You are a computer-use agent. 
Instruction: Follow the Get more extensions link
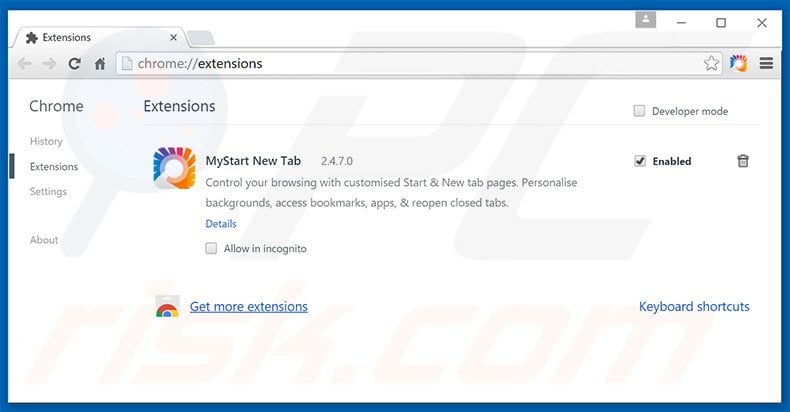tap(249, 307)
